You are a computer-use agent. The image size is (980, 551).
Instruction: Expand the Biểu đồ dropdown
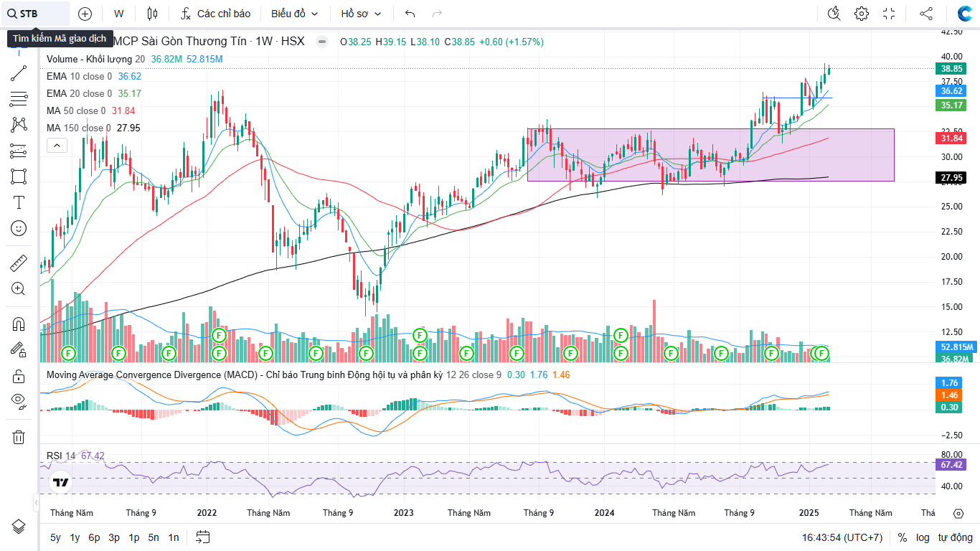click(295, 14)
